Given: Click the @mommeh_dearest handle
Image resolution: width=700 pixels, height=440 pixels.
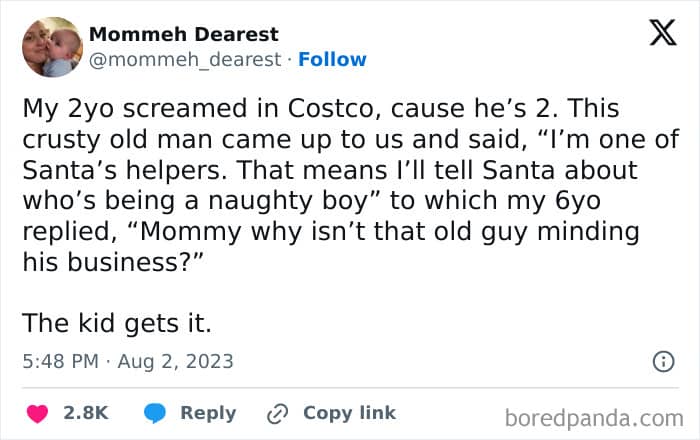Looking at the screenshot, I should tap(185, 60).
